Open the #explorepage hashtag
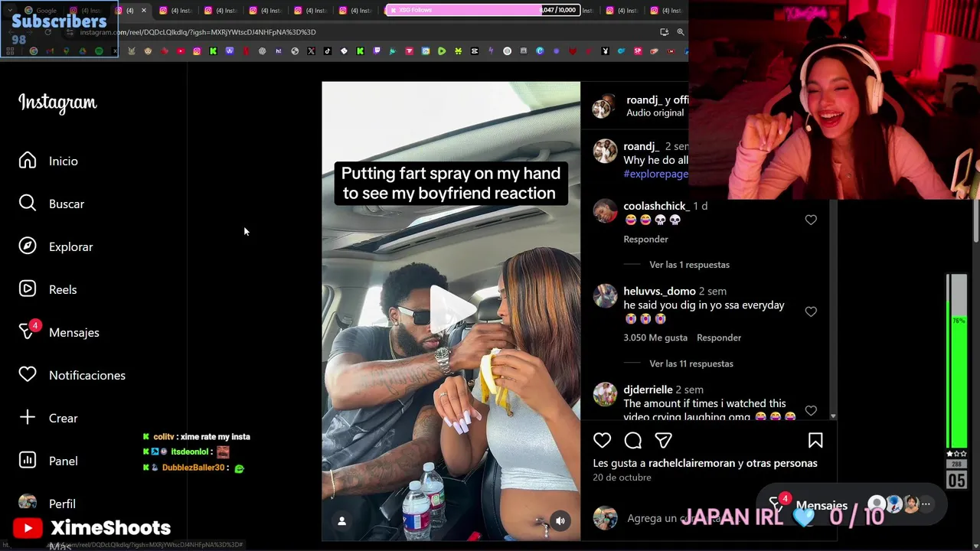 (x=655, y=174)
